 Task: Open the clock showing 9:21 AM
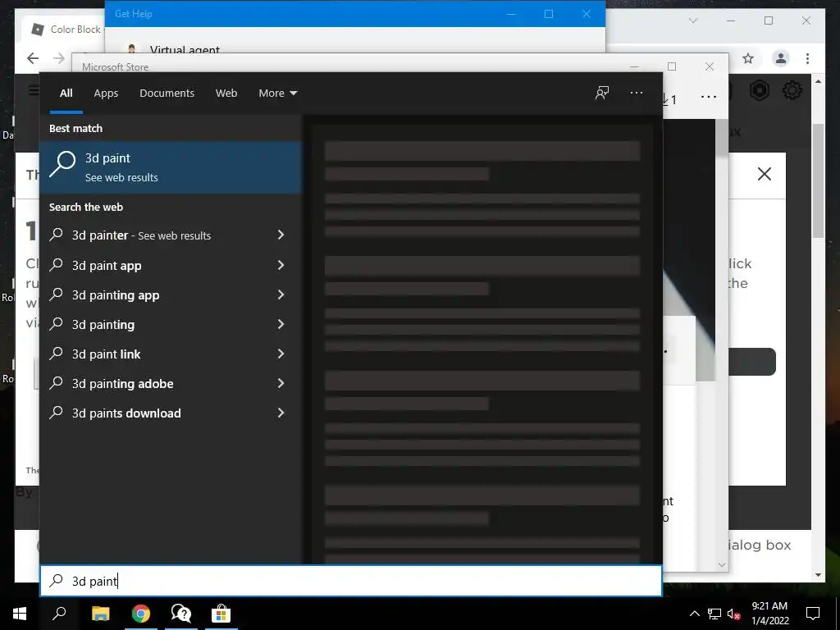769,614
